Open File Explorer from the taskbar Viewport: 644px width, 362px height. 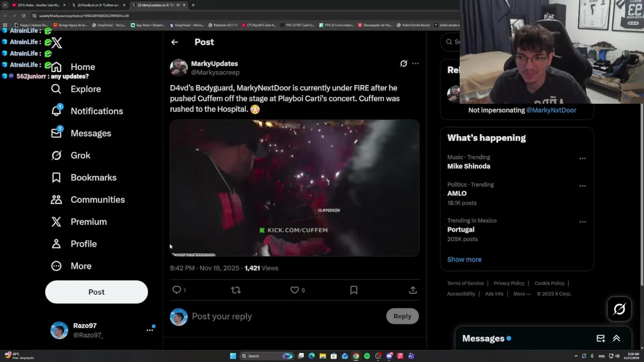pyautogui.click(x=323, y=356)
